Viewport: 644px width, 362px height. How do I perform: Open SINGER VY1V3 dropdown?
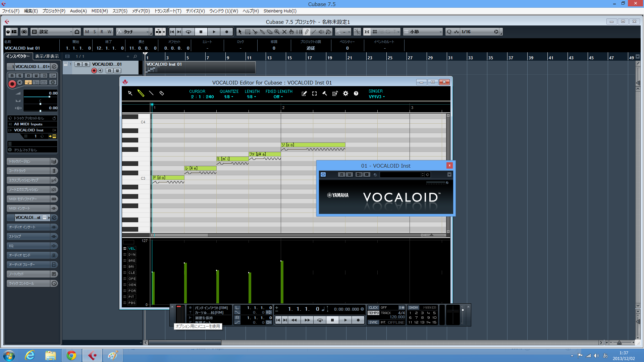pyautogui.click(x=377, y=97)
